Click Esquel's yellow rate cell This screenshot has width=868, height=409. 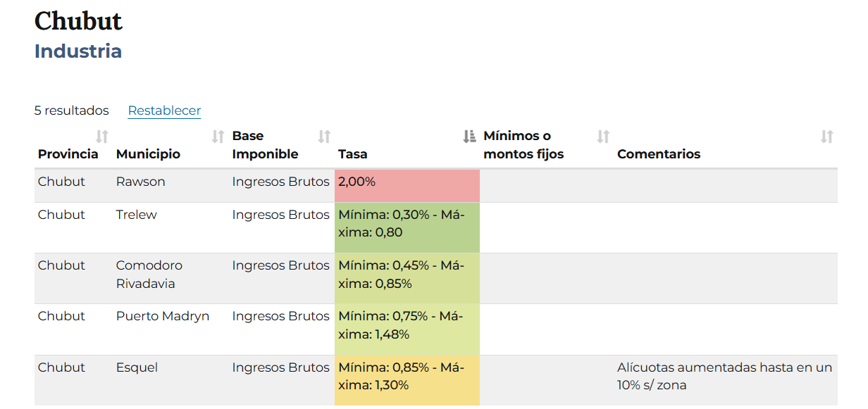tap(407, 380)
